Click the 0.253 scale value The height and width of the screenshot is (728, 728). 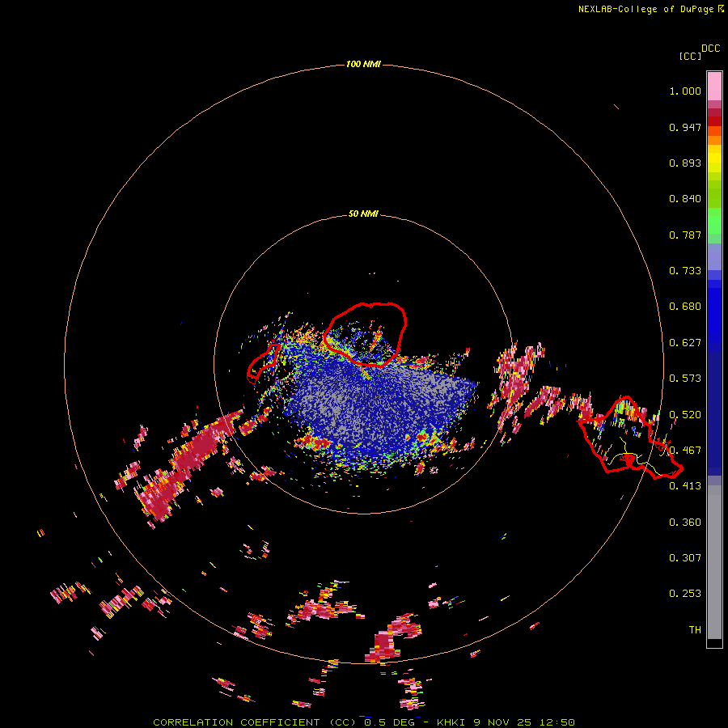(685, 594)
